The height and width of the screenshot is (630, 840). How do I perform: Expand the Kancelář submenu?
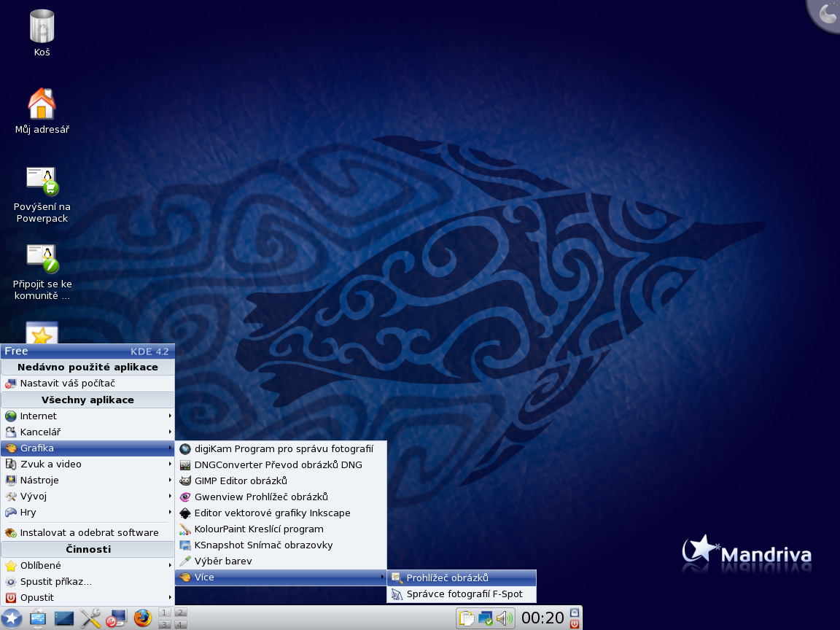(87, 432)
